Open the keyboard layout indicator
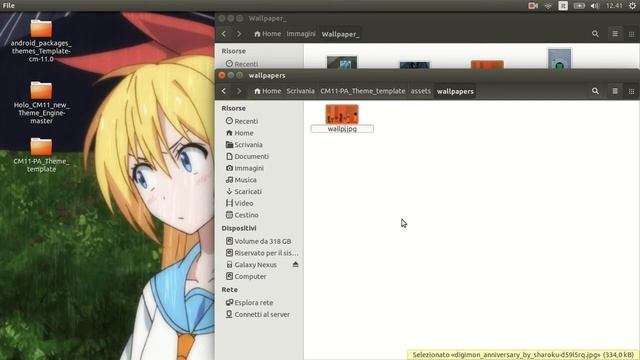Screen dimensions: 640x360 pos(563,6)
